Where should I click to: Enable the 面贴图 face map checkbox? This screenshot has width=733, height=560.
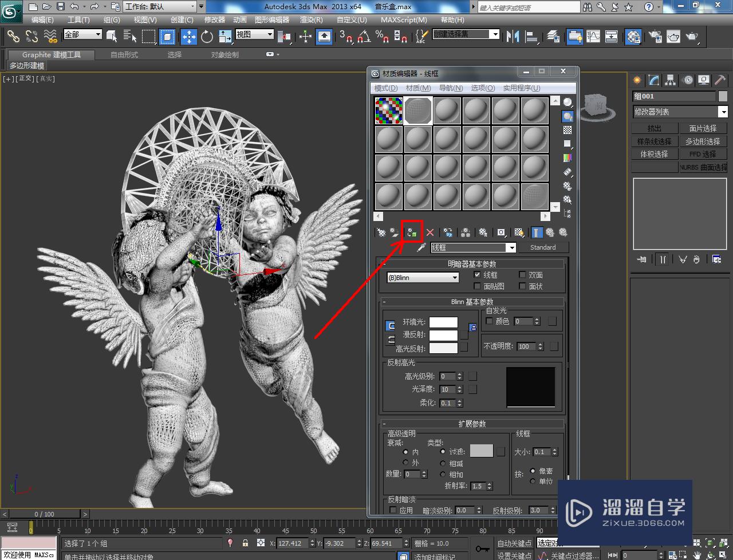tap(478, 286)
